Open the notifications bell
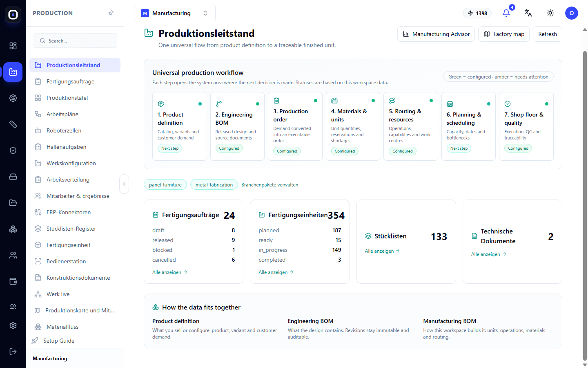588x368 pixels. pos(506,13)
